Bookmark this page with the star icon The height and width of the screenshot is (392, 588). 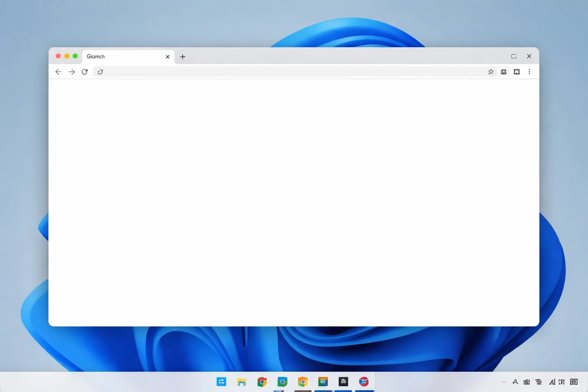491,72
